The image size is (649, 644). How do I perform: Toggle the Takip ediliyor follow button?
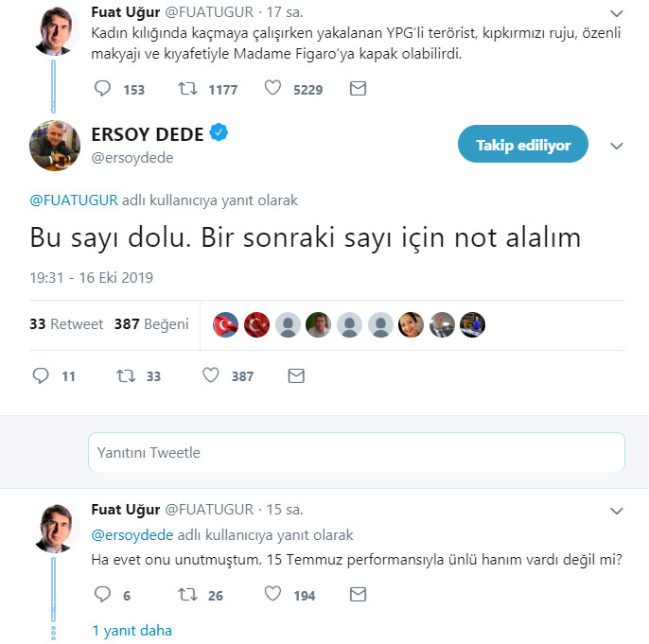click(523, 144)
